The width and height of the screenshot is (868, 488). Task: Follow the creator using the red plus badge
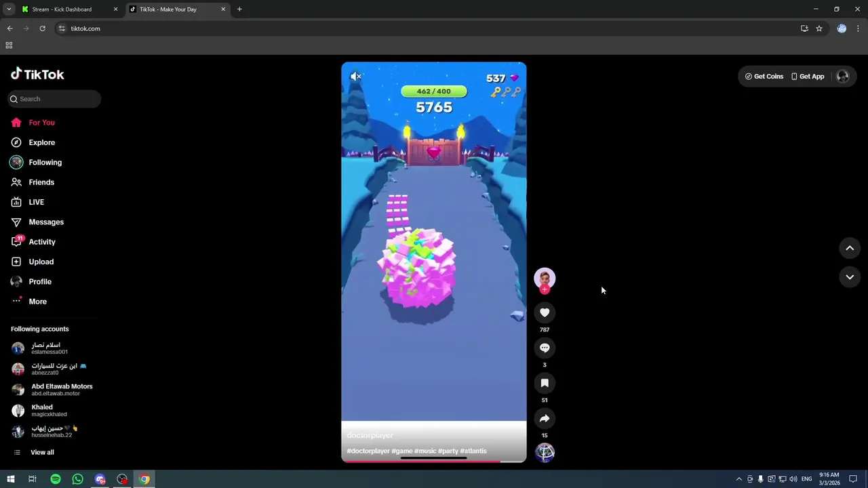[545, 289]
